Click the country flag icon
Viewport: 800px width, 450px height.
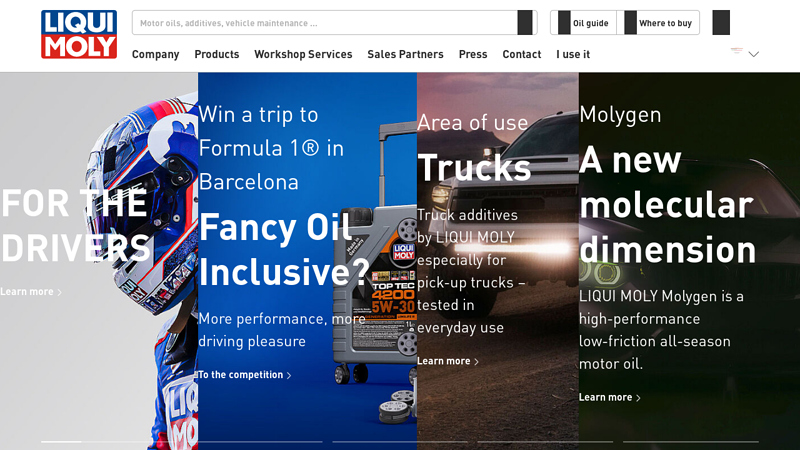coord(736,50)
